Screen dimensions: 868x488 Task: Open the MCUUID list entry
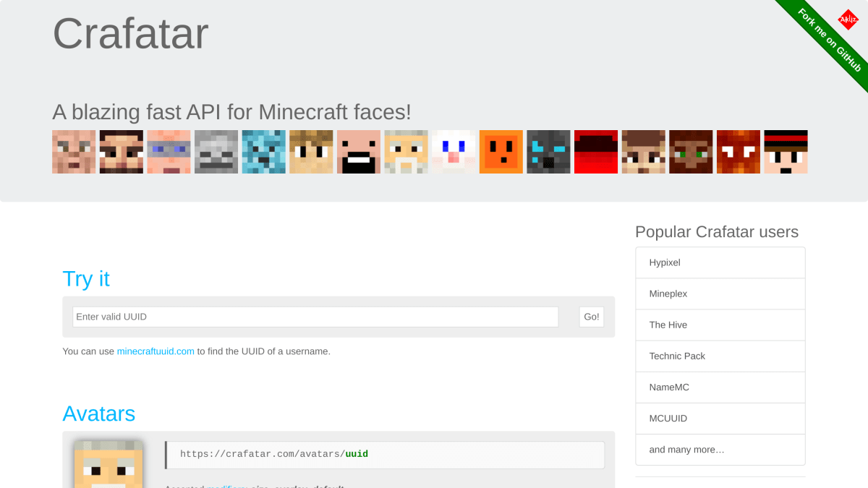pos(720,418)
